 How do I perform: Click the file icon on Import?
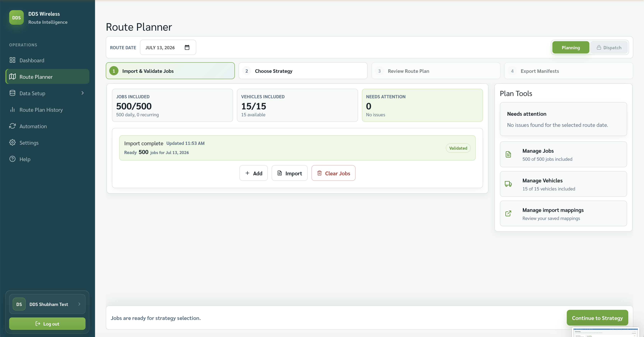click(x=279, y=173)
